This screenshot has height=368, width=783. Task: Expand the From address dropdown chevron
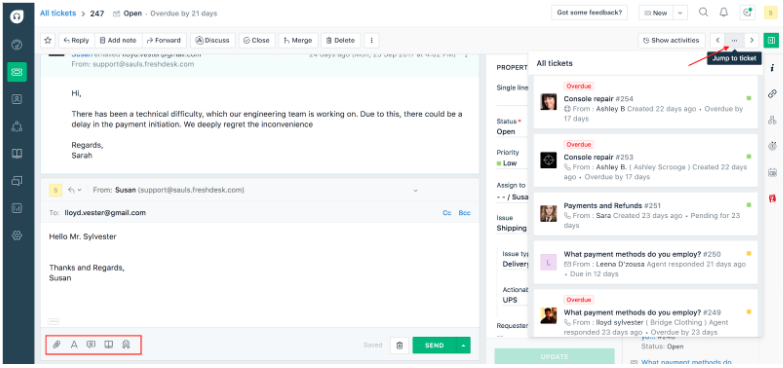tap(415, 190)
